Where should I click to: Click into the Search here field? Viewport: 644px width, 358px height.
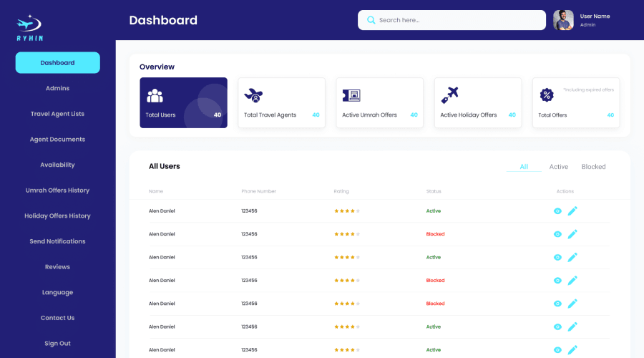[458, 20]
